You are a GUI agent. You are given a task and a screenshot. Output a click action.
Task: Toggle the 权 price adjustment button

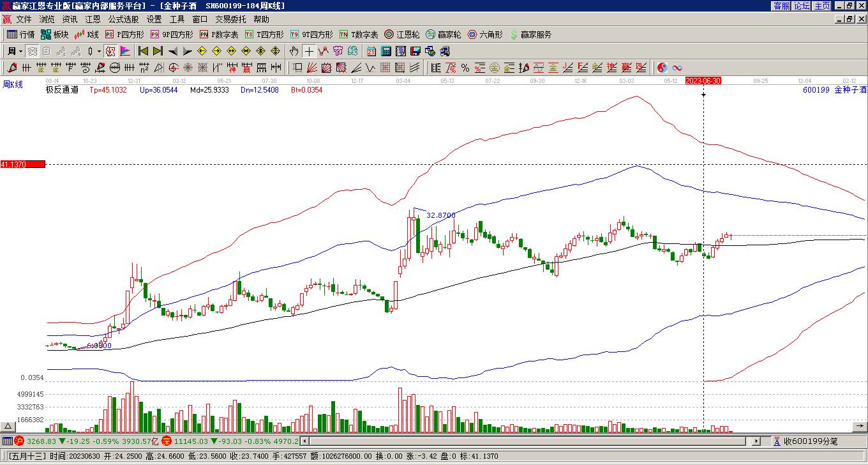coord(110,51)
